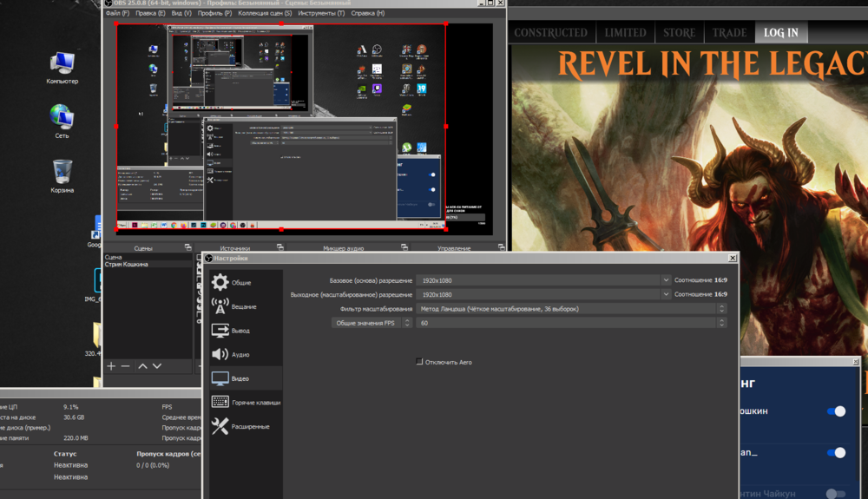Click the plus icon to add a scene
Viewport: 868px width, 499px height.
click(x=111, y=366)
